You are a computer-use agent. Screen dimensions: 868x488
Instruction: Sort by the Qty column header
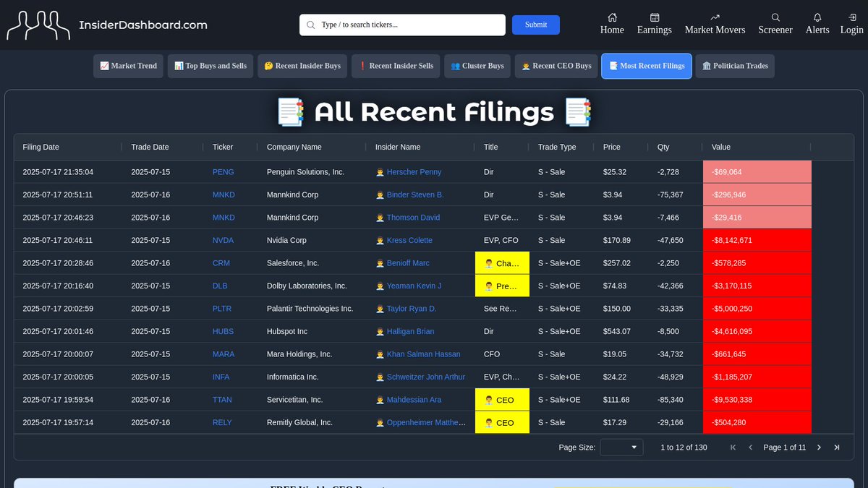pyautogui.click(x=663, y=147)
